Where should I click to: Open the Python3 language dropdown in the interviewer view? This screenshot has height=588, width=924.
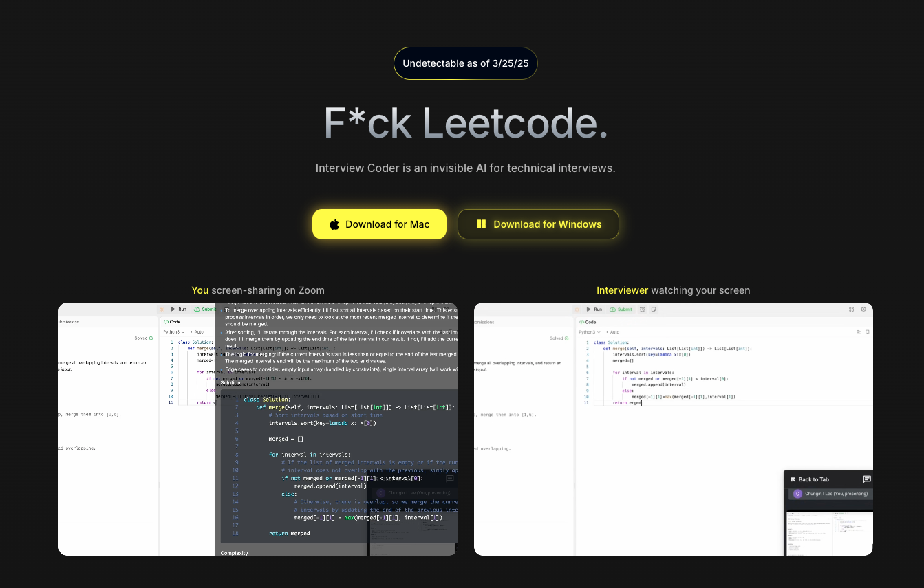(x=590, y=331)
